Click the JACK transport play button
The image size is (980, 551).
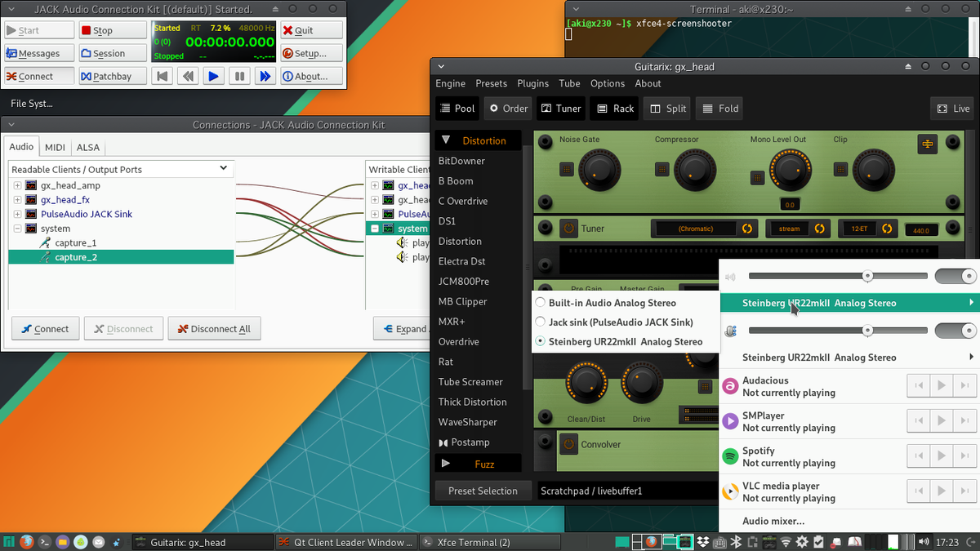click(x=213, y=76)
